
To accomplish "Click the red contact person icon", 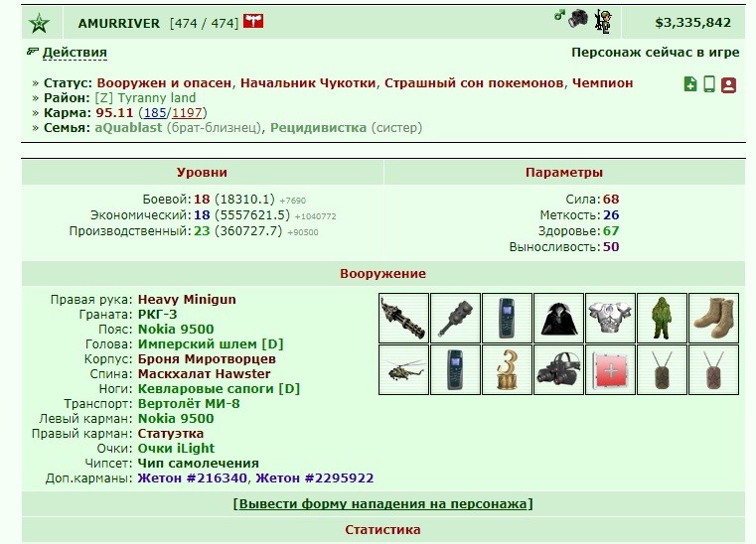I will click(728, 84).
